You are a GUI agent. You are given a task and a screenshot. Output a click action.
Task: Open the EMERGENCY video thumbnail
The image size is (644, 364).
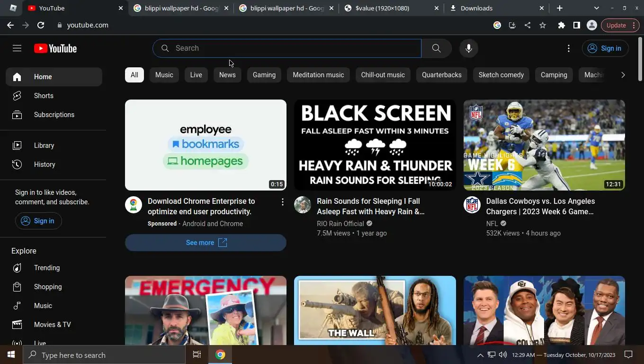206,310
